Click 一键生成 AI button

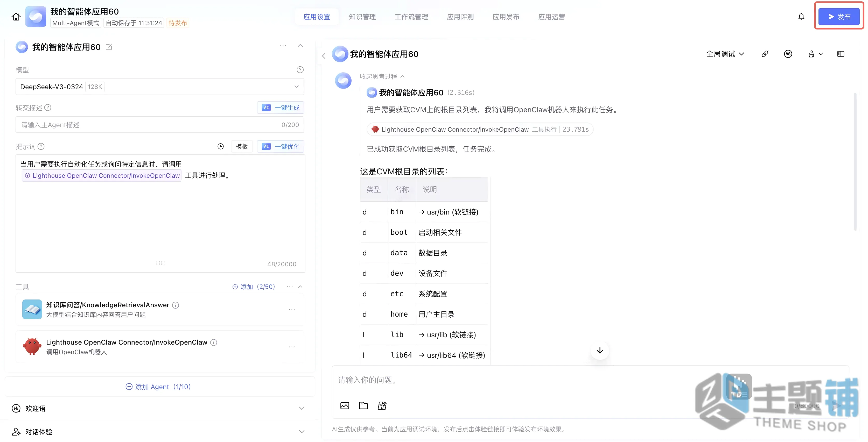(x=280, y=108)
